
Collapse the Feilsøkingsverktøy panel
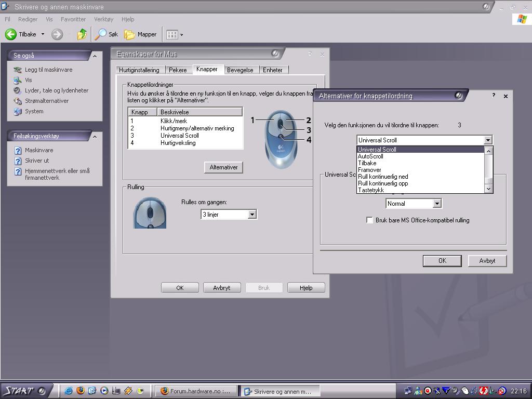point(95,136)
